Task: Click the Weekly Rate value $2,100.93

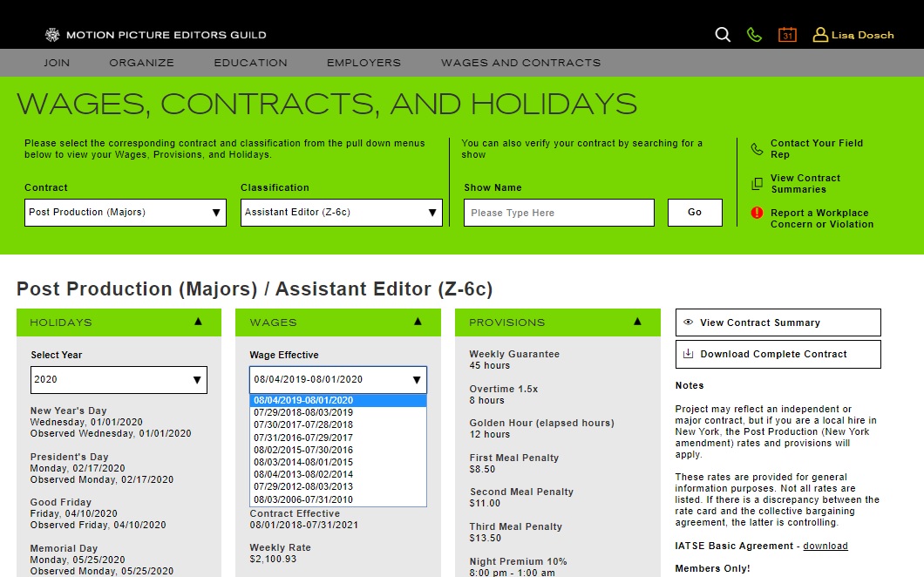Action: [273, 559]
